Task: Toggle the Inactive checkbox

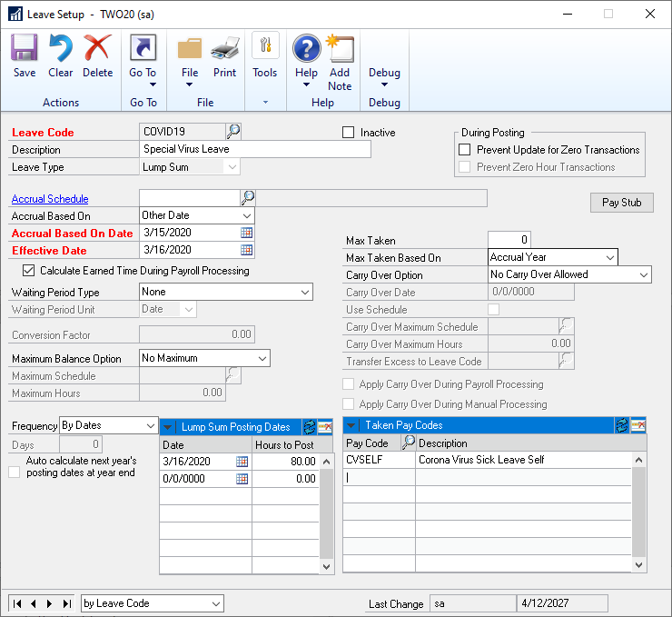Action: coord(349,132)
